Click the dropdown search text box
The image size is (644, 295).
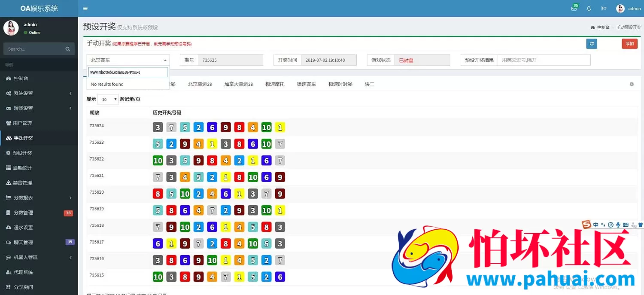[x=128, y=72]
